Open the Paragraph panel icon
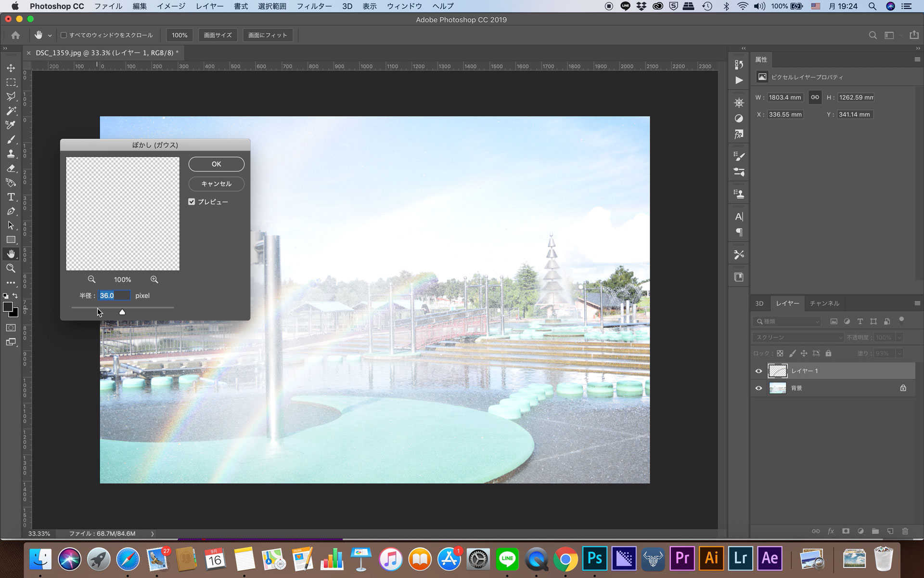The width and height of the screenshot is (924, 578). click(x=739, y=232)
